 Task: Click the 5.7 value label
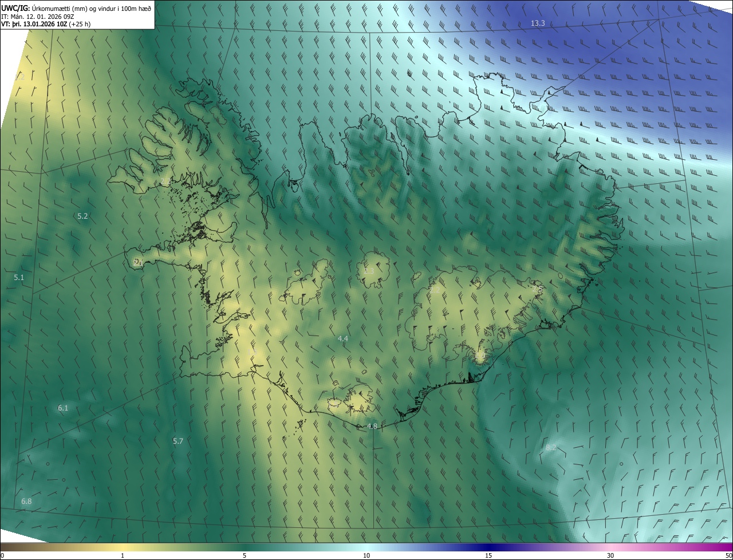point(178,441)
